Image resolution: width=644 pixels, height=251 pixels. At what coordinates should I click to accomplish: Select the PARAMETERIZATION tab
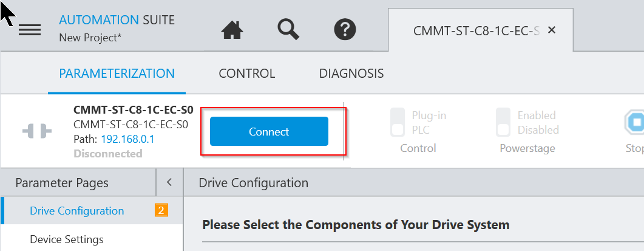(117, 74)
